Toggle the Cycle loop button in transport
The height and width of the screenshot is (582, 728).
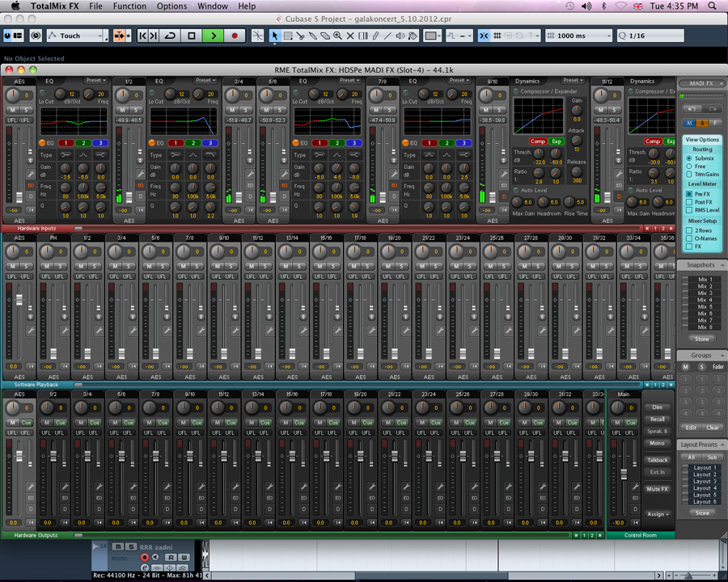click(x=170, y=36)
